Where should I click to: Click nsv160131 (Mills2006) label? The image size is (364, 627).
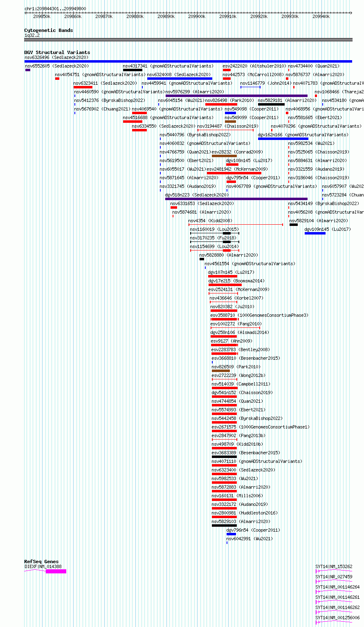click(x=237, y=496)
